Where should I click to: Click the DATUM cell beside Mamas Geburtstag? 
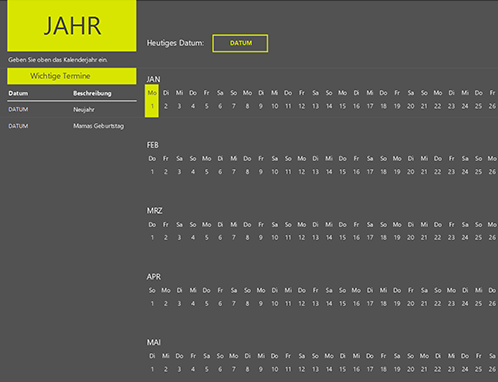18,126
